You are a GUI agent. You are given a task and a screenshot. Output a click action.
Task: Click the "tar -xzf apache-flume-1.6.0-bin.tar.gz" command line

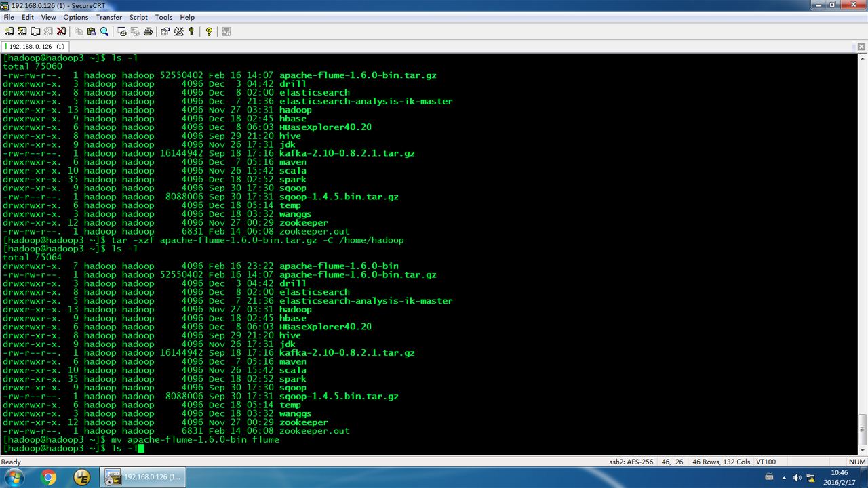(x=203, y=240)
